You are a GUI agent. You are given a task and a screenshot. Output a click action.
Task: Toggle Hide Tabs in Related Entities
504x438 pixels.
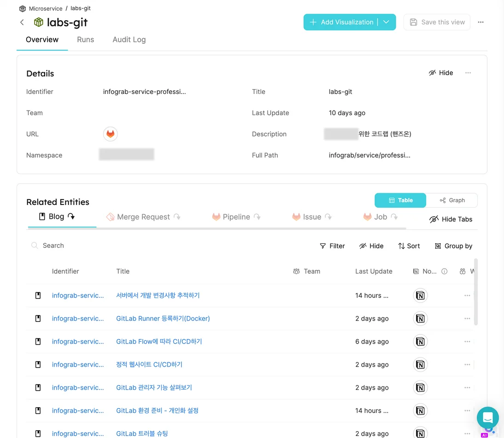tap(450, 219)
